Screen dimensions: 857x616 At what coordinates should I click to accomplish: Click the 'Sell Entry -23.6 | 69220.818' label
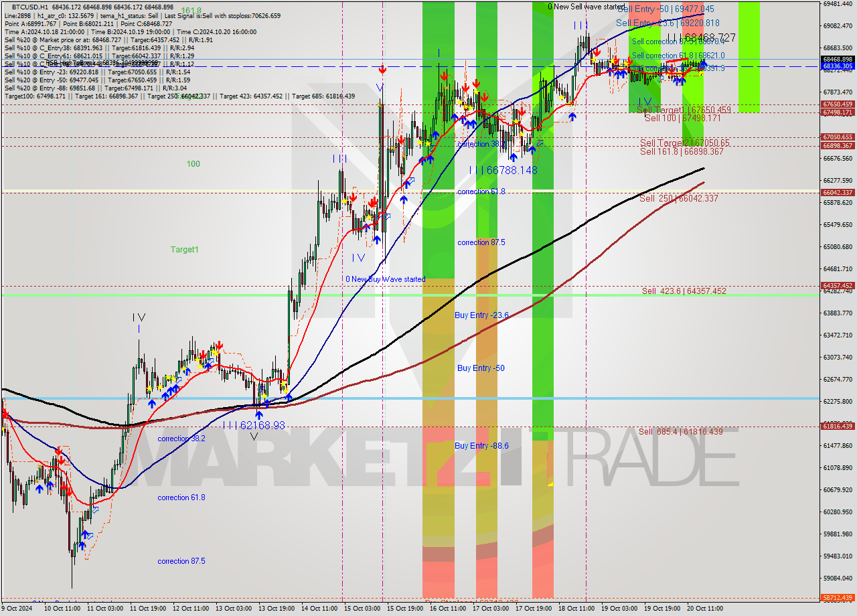click(x=668, y=23)
